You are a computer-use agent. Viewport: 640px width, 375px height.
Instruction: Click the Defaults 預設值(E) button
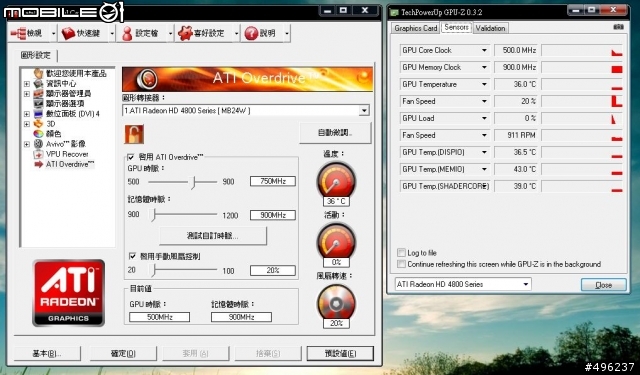pos(340,353)
